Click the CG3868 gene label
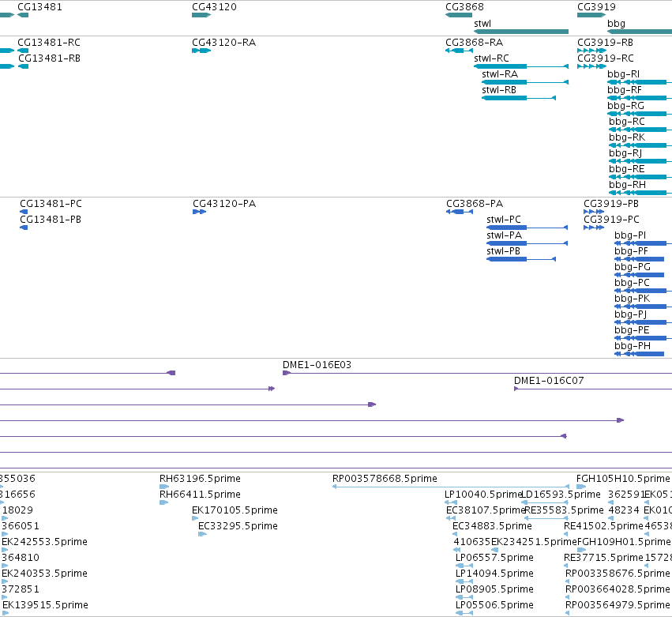 coord(464,7)
